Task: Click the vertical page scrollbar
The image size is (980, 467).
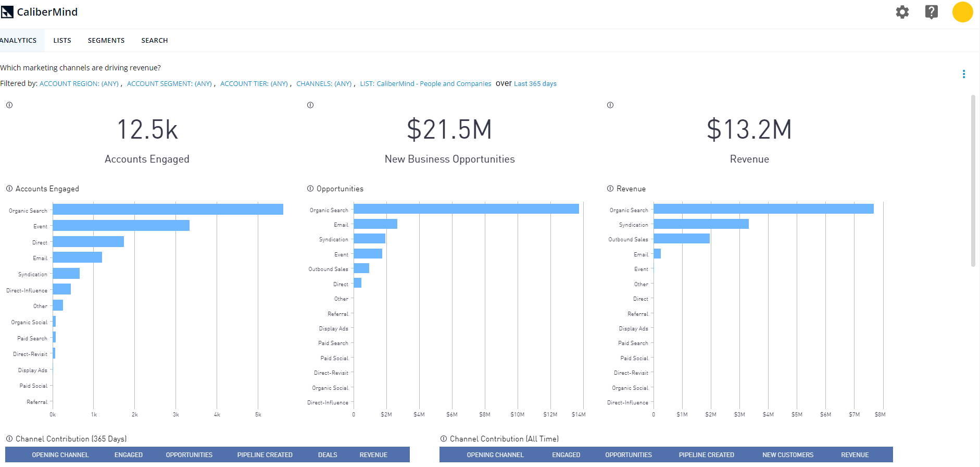Action: pos(973,180)
